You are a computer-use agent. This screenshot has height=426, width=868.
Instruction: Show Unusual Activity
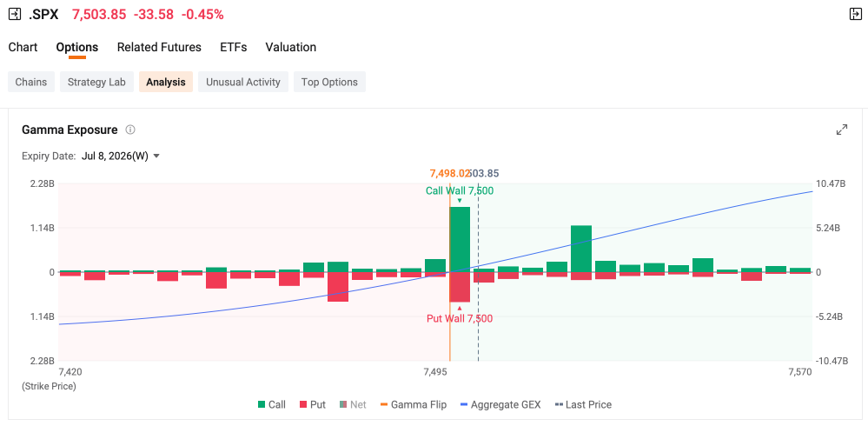(243, 82)
